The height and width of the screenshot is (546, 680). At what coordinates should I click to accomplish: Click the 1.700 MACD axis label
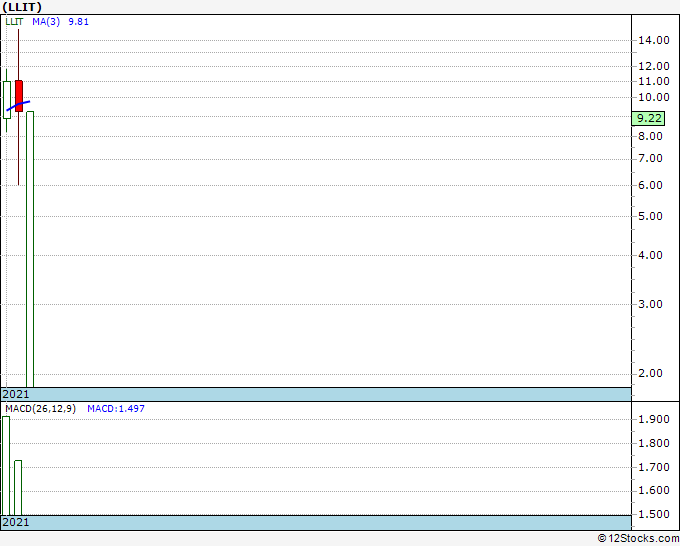654,467
